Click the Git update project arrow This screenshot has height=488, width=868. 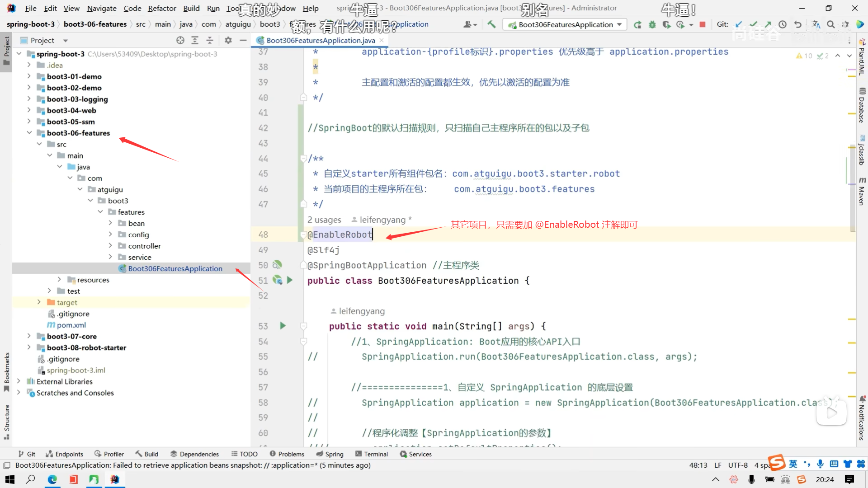click(738, 24)
